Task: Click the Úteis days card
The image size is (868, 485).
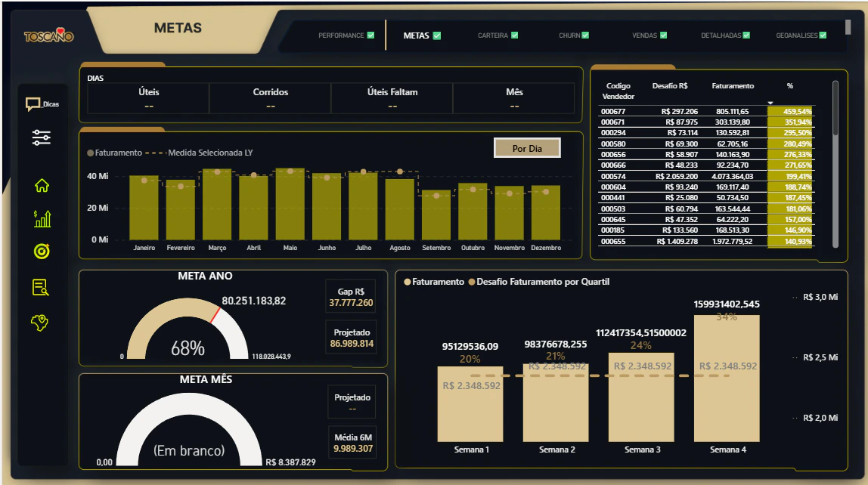Action: pyautogui.click(x=148, y=98)
